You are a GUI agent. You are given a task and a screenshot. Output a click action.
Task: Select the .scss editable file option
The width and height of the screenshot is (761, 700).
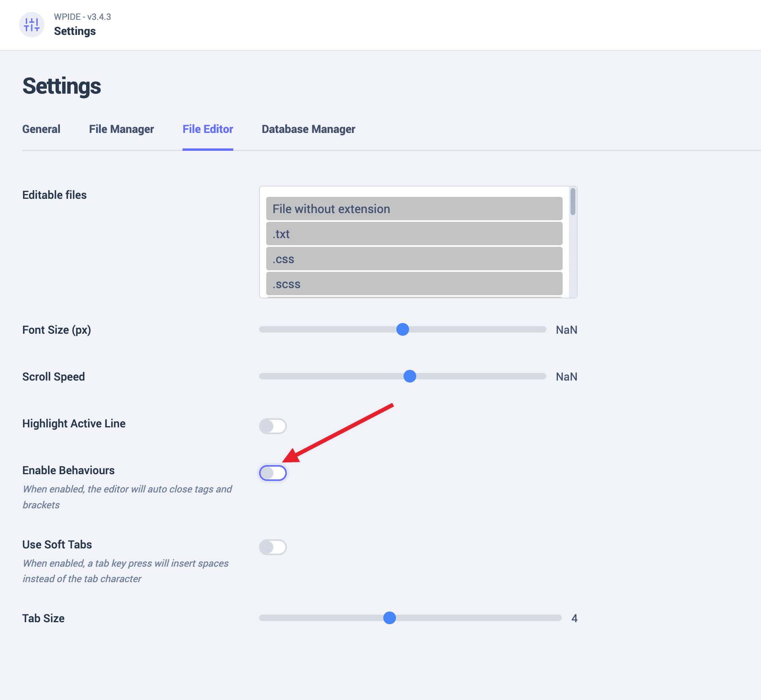(x=414, y=284)
